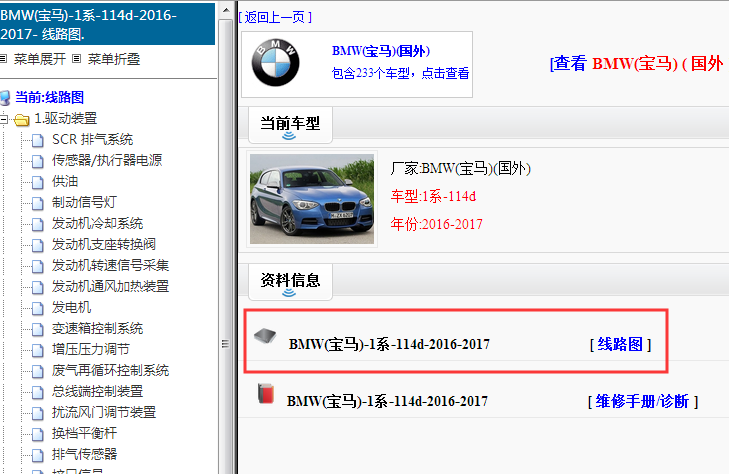This screenshot has height=474, width=729.
Task: Select 当前:线路图 tree root
Action: click(49, 98)
